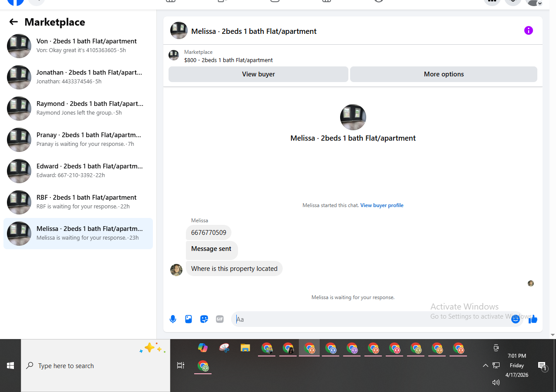This screenshot has width=556, height=392.
Task: Open the GIF picker icon
Action: point(220,319)
